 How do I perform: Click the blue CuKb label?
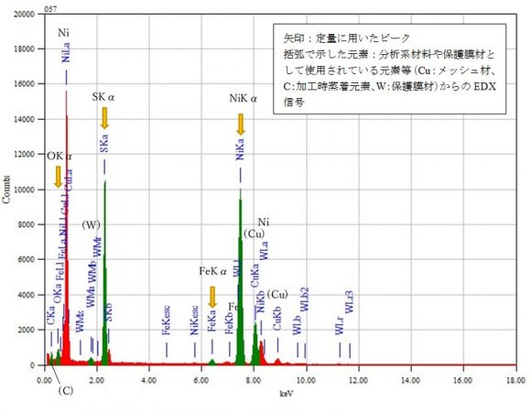[277, 319]
